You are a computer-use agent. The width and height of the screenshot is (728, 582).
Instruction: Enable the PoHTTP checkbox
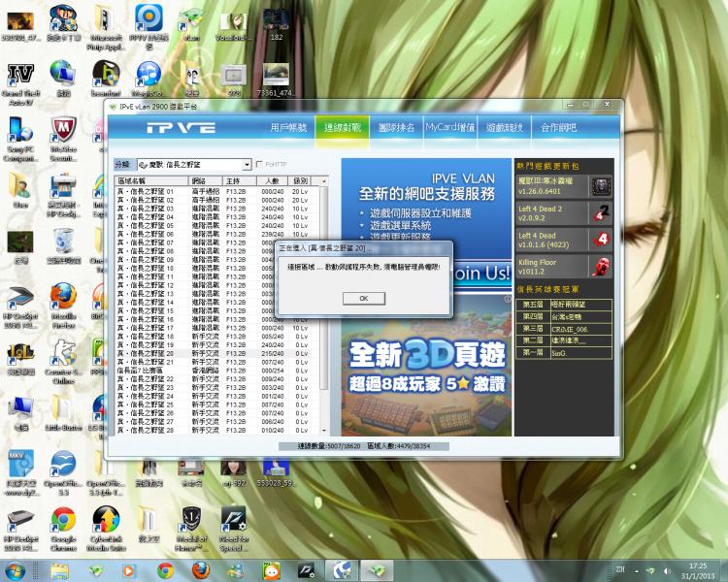[x=259, y=165]
